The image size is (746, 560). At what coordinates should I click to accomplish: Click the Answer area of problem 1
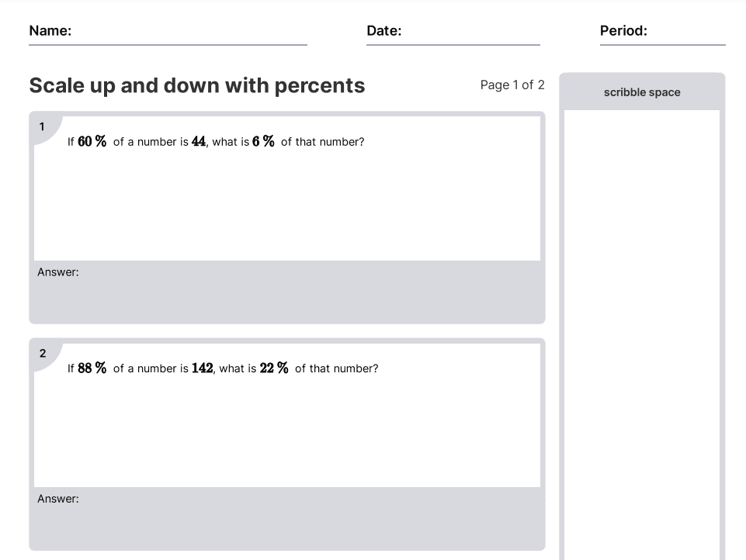point(287,292)
